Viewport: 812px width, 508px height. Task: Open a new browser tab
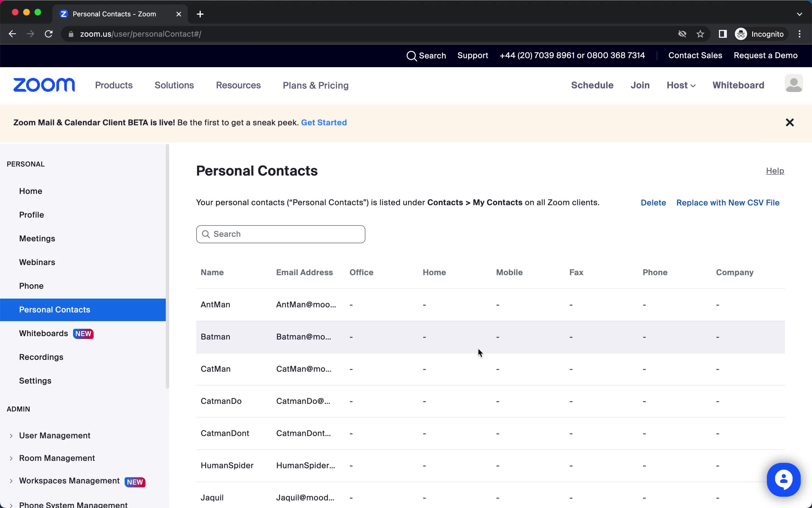(x=200, y=14)
